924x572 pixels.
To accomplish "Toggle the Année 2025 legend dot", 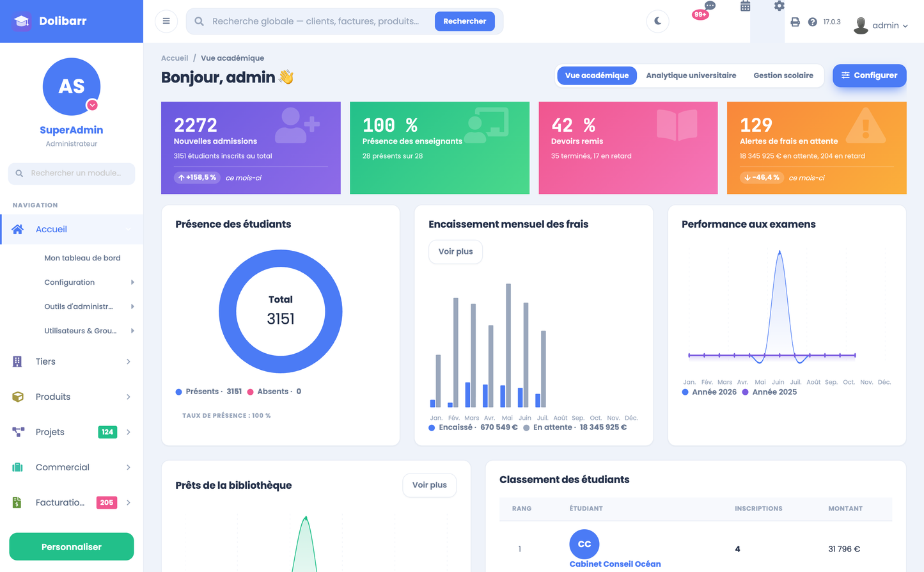I will point(745,392).
